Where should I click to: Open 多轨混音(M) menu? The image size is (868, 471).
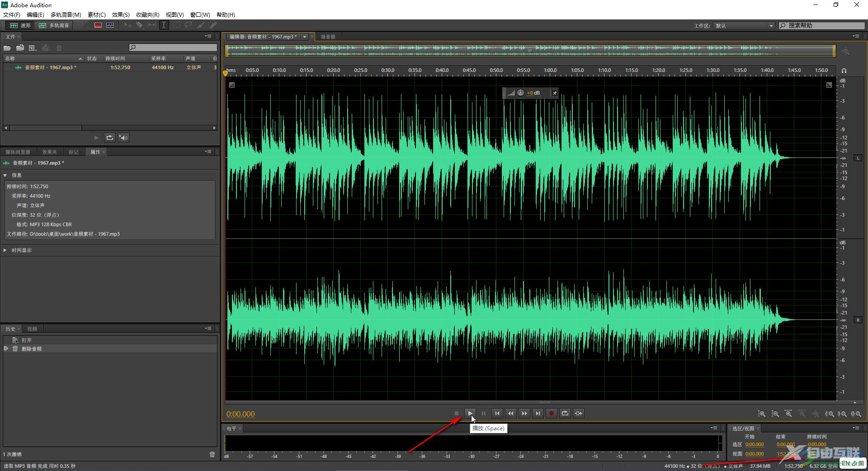click(66, 15)
